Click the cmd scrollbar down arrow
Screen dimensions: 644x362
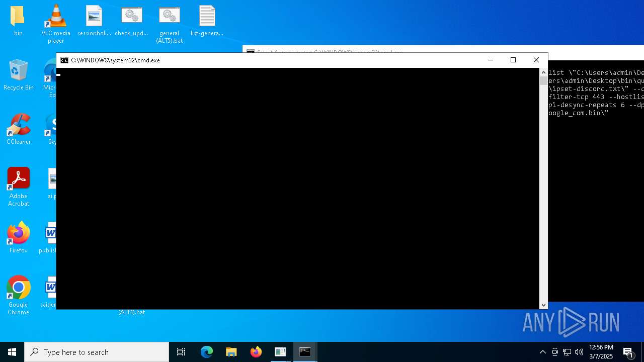[x=543, y=305]
